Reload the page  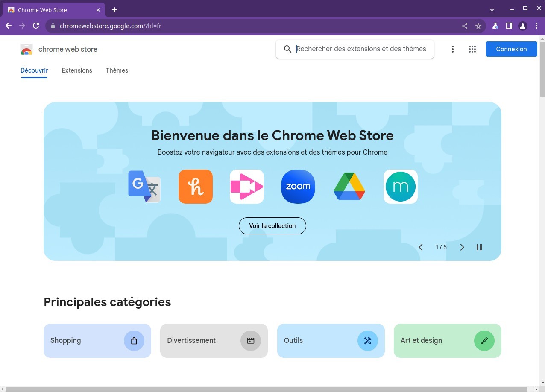point(36,26)
